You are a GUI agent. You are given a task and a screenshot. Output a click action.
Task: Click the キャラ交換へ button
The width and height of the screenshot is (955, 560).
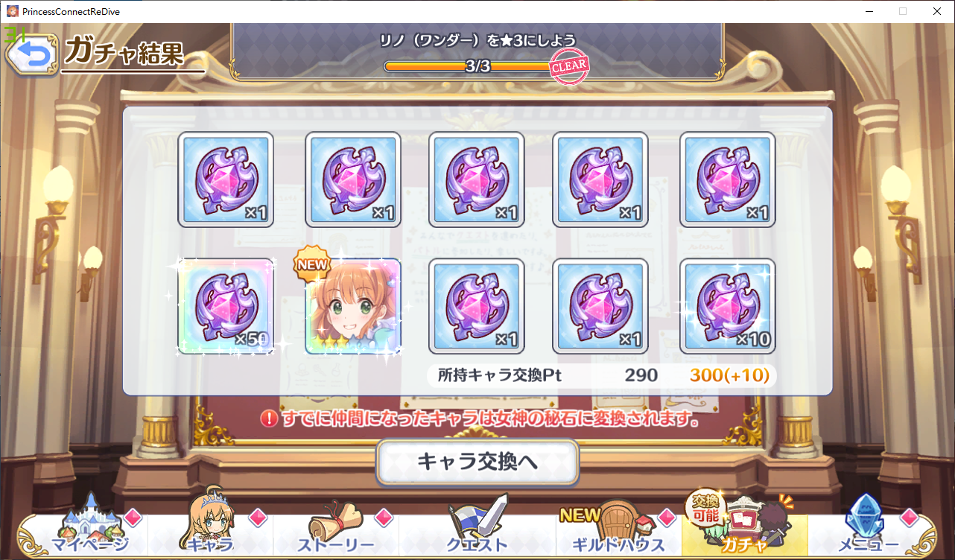pos(477,462)
